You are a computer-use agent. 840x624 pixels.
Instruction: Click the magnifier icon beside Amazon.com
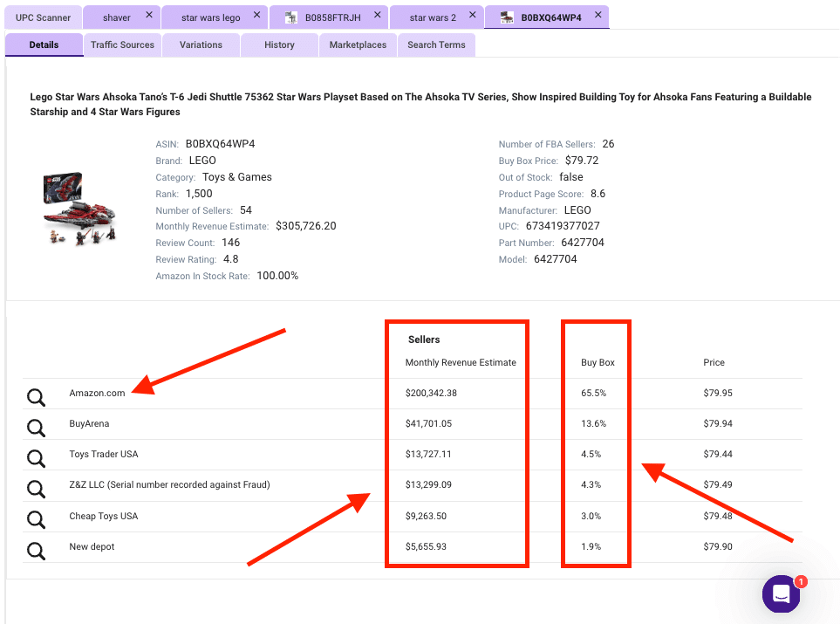click(x=36, y=397)
